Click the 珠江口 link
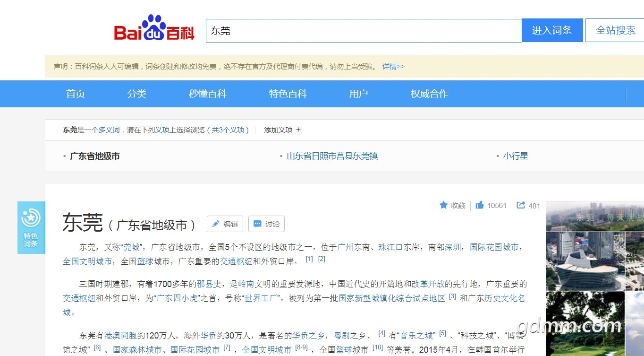Screen dimensions: 644x356 click(x=391, y=247)
